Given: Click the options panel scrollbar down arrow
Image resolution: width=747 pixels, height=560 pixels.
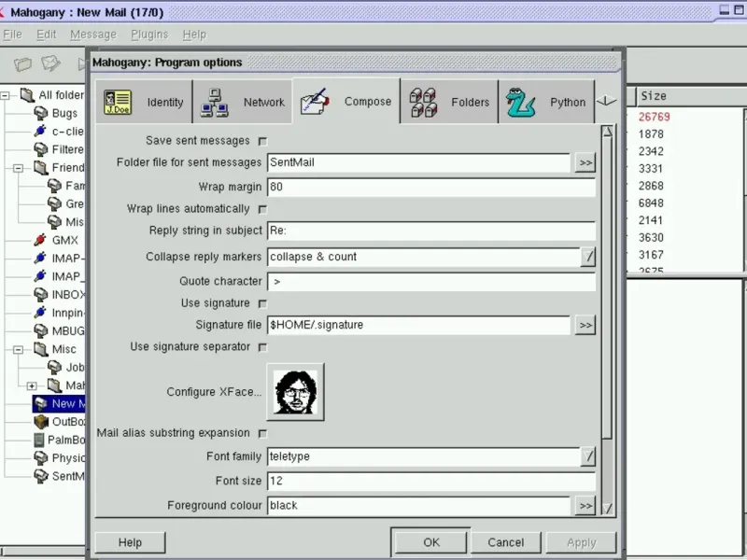Looking at the screenshot, I should click(x=607, y=509).
